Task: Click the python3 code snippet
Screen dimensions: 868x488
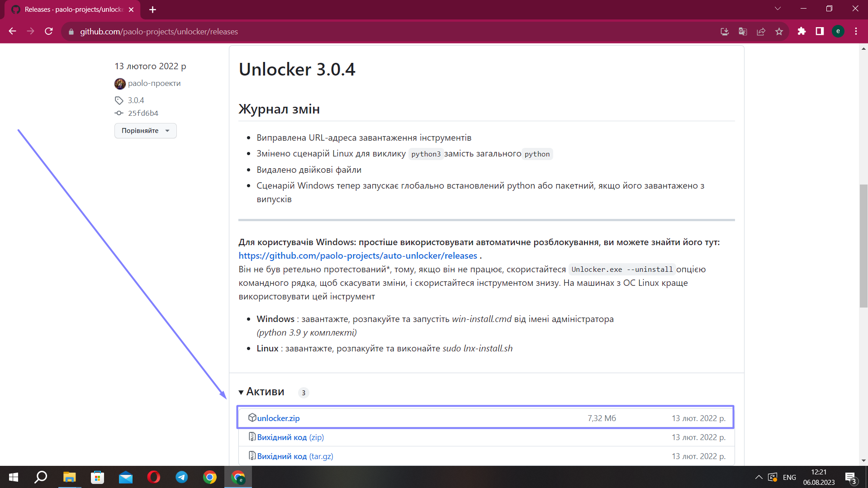Action: [426, 154]
